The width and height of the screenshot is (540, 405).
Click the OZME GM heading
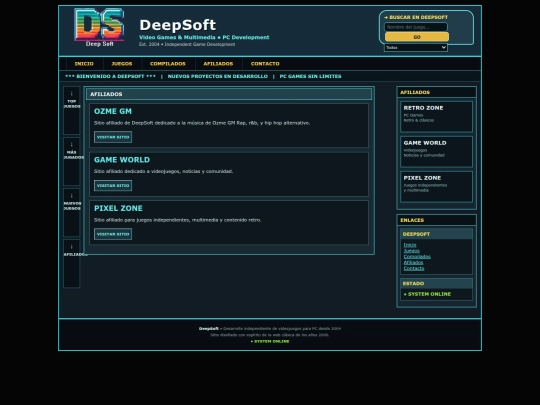point(113,111)
